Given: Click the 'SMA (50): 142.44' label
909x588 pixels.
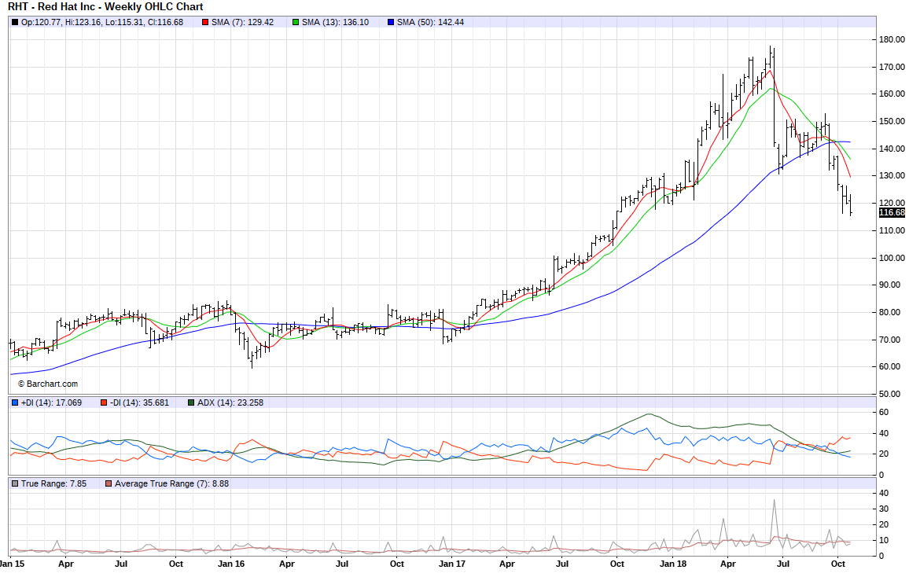Looking at the screenshot, I should coord(430,23).
